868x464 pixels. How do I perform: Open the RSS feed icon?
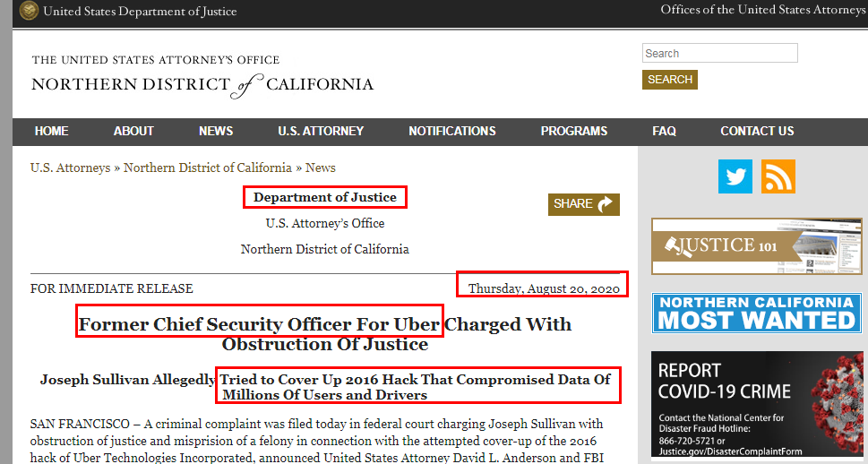778,176
